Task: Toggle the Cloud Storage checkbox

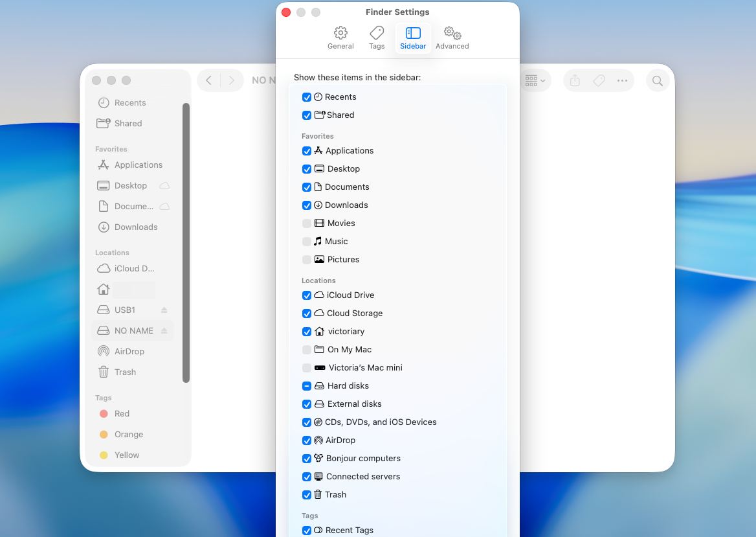Action: point(307,314)
